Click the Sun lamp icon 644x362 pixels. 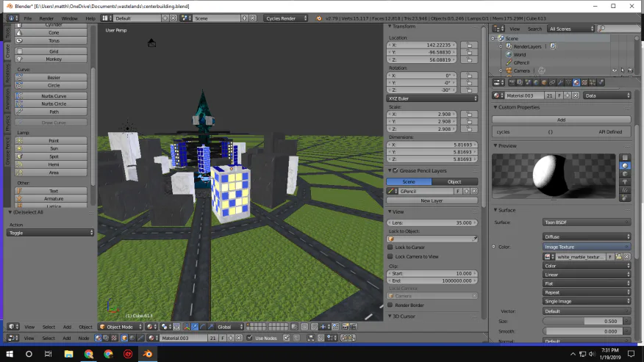[19, 148]
